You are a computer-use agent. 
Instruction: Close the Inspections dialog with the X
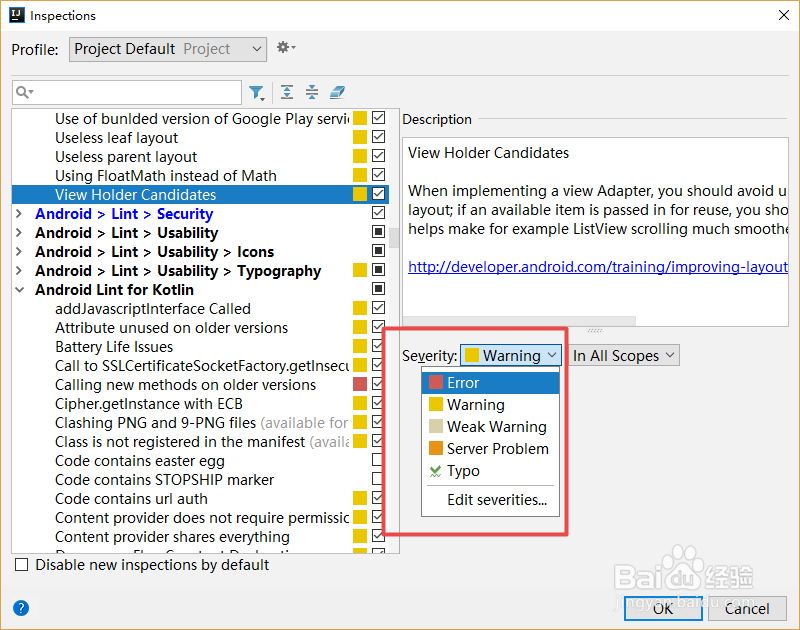784,15
